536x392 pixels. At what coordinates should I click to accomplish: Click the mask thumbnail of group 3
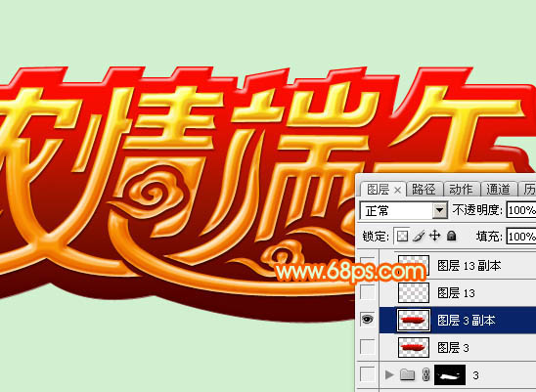tap(450, 375)
